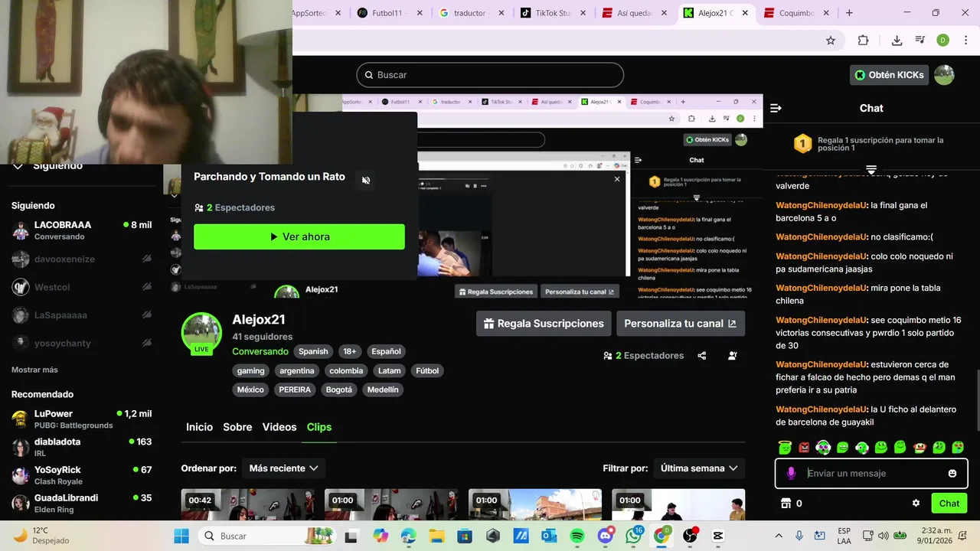
Task: Open Chrome extensions puzzle icon
Action: coord(863,41)
